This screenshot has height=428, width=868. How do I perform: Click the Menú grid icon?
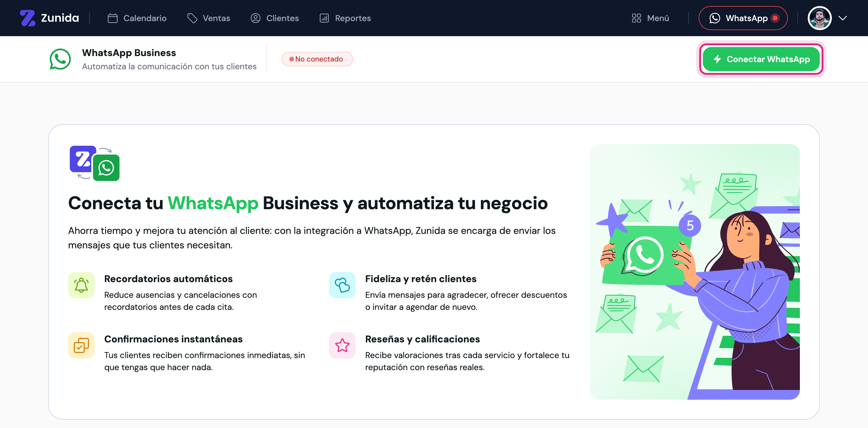636,18
